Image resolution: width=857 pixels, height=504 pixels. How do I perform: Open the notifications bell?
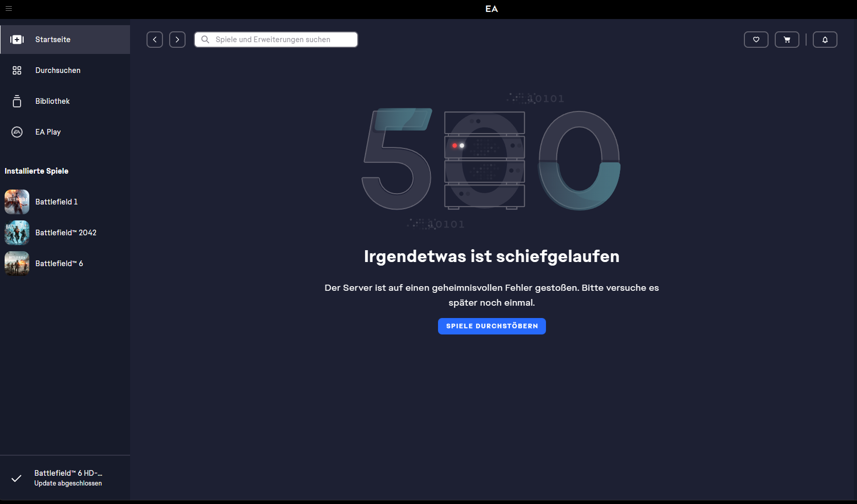(825, 40)
